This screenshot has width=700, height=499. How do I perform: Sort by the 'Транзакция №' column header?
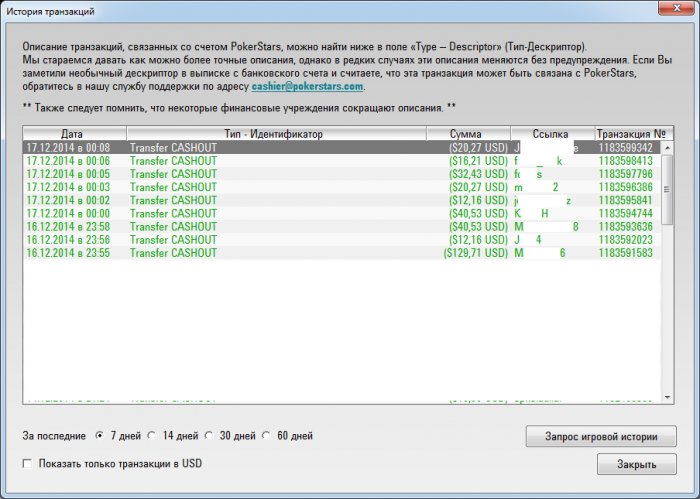[x=628, y=133]
